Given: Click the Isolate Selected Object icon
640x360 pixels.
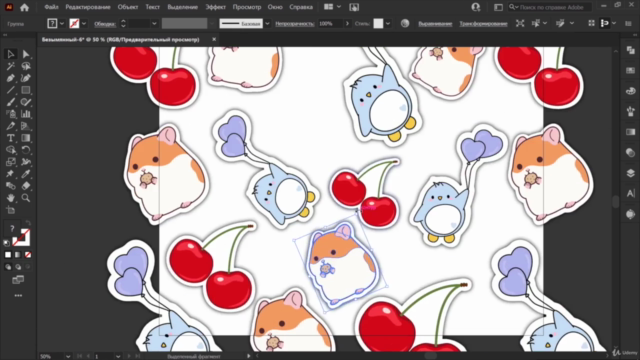Looking at the screenshot, I should 520,24.
